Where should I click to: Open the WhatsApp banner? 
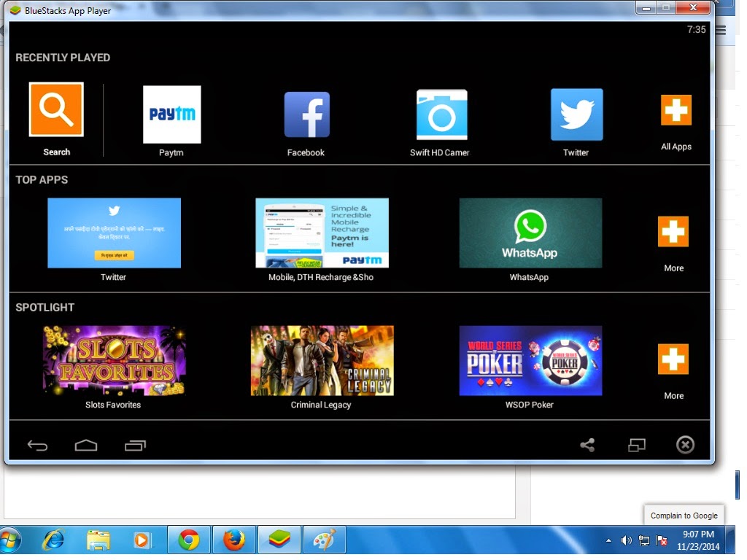point(530,233)
